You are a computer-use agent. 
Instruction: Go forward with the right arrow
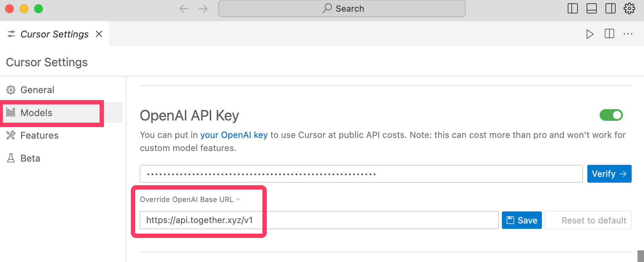point(203,9)
